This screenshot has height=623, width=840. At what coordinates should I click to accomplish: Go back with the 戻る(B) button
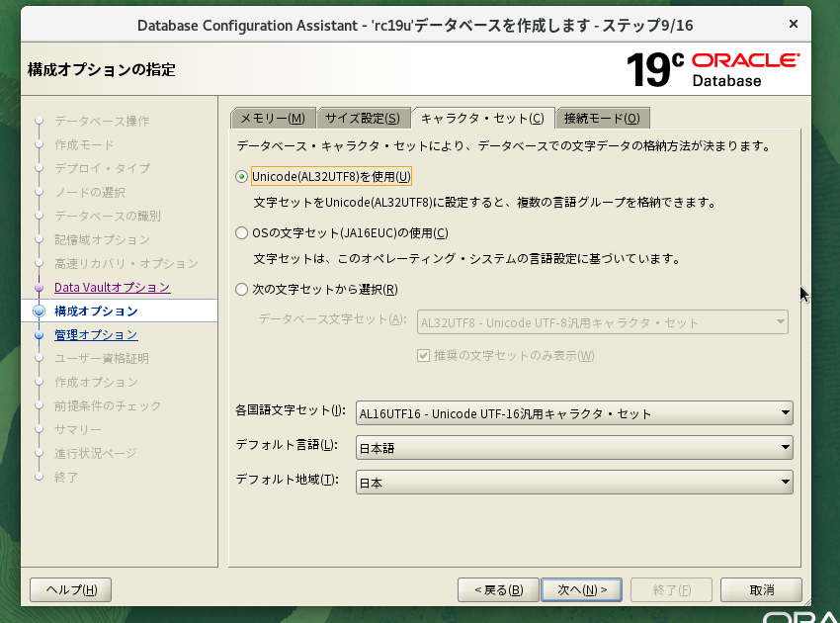click(498, 589)
